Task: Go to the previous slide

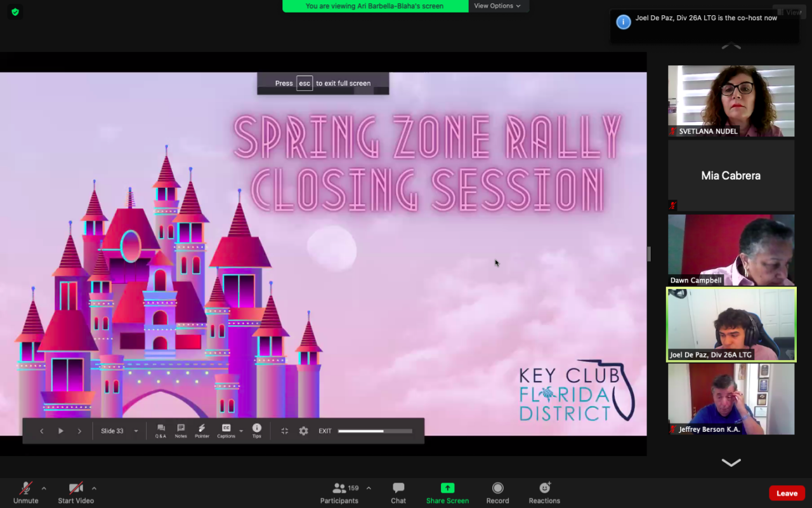Action: pos(42,431)
